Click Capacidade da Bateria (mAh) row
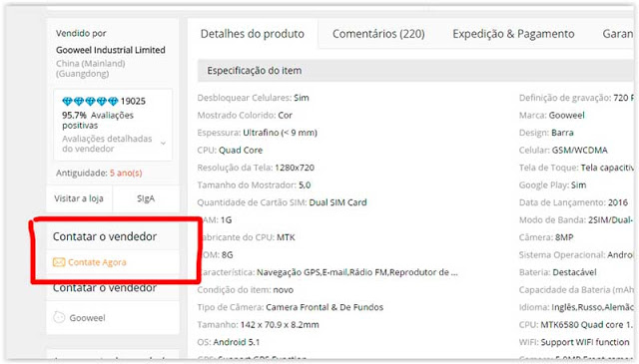The width and height of the screenshot is (639, 364). tap(576, 290)
